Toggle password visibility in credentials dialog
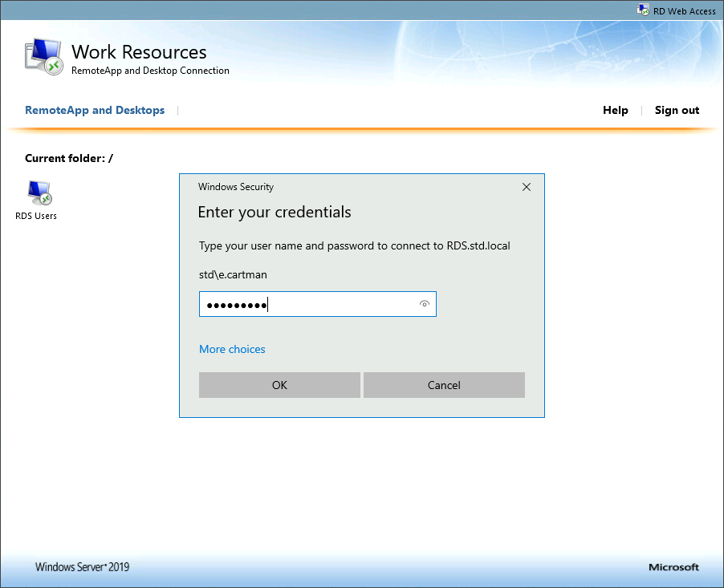 coord(423,304)
